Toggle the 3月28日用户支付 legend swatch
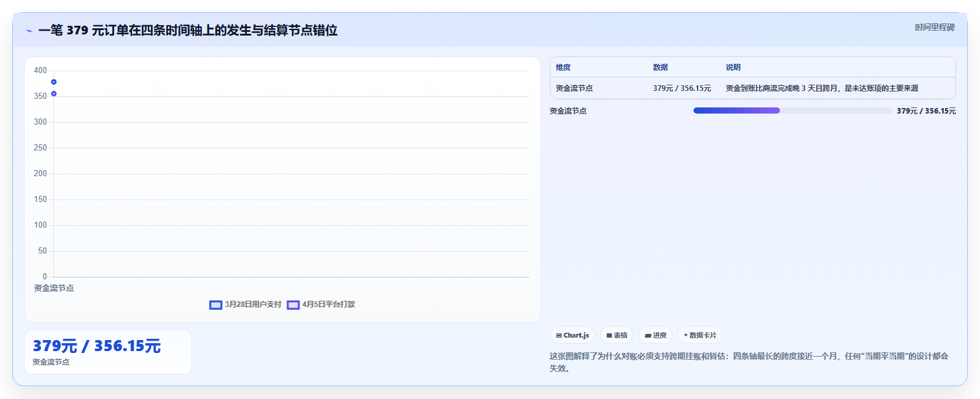This screenshot has height=399, width=980. tap(215, 304)
